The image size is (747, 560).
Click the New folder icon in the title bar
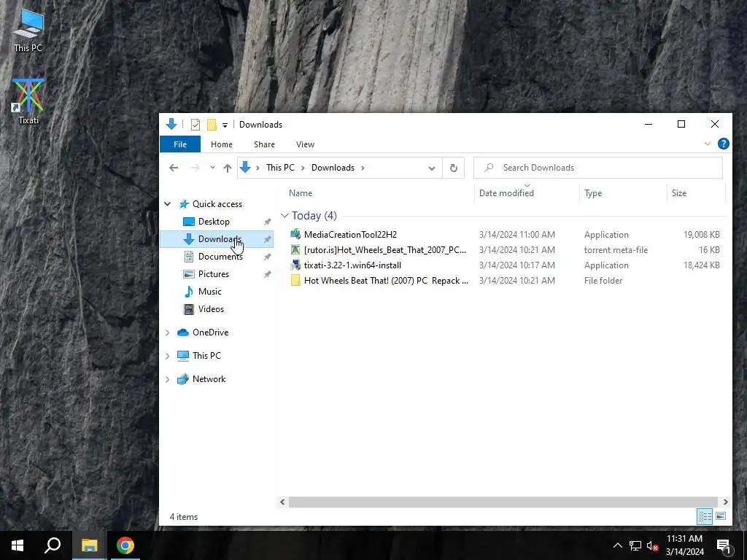(x=212, y=125)
